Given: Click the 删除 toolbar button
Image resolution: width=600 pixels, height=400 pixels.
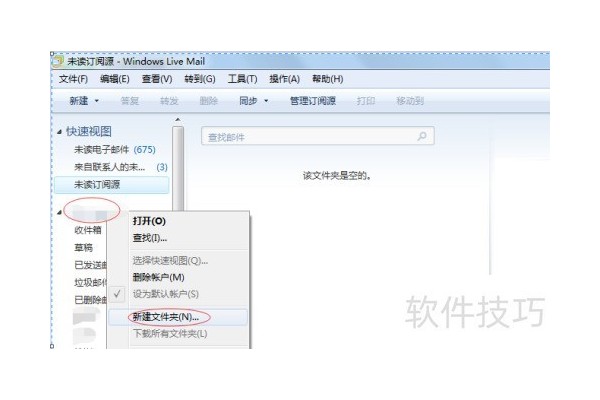Looking at the screenshot, I should pyautogui.click(x=209, y=101).
